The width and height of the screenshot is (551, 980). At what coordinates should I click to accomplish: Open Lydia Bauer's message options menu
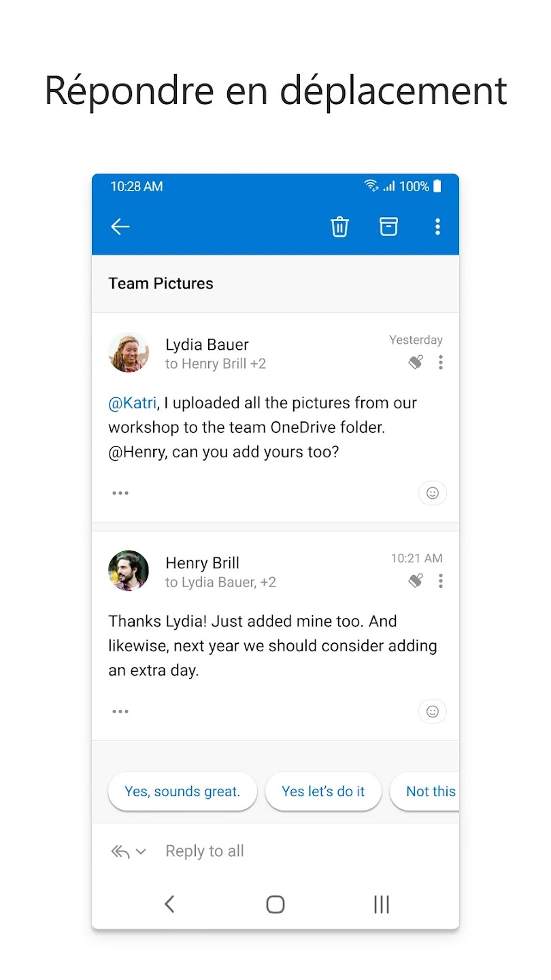point(441,363)
